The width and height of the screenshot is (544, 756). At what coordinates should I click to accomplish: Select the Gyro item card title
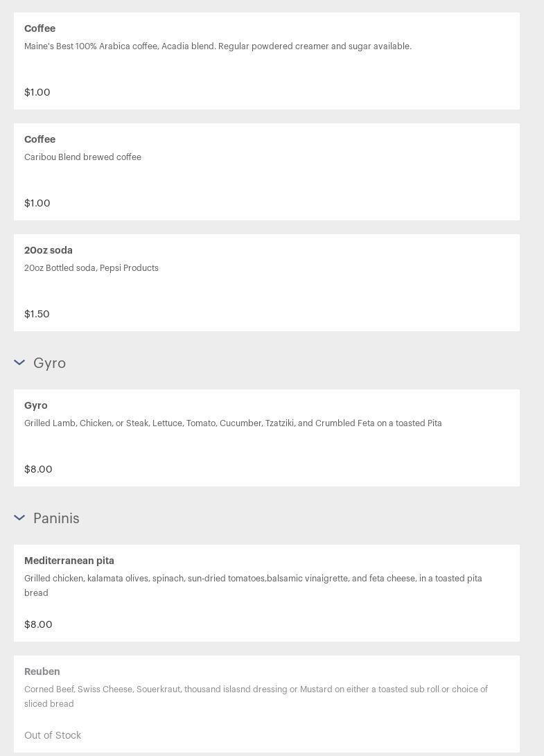(36, 405)
